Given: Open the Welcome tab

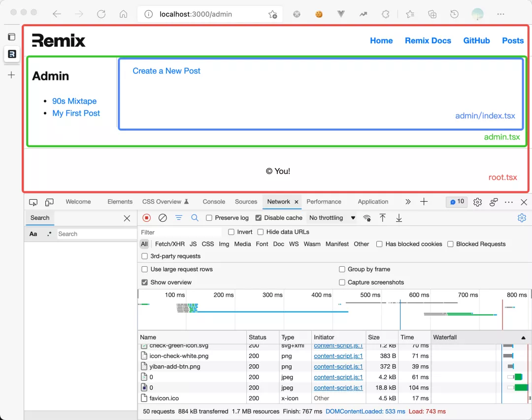Looking at the screenshot, I should click(x=78, y=202).
